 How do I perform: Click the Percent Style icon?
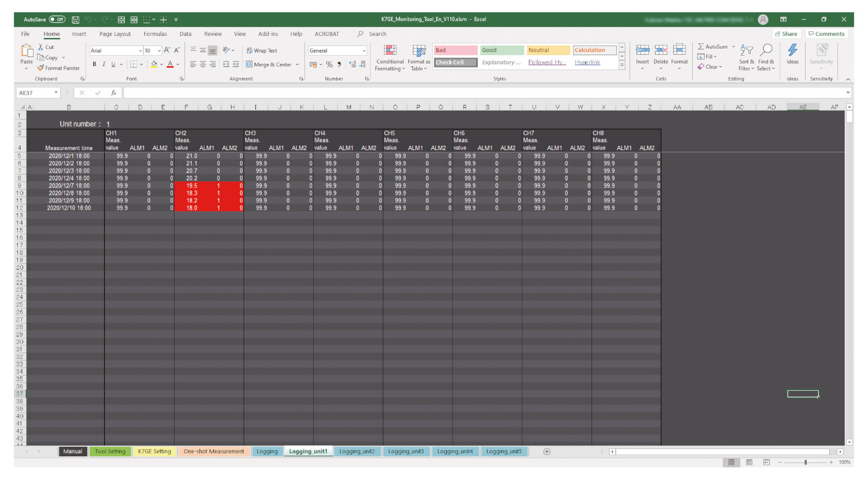pyautogui.click(x=329, y=64)
